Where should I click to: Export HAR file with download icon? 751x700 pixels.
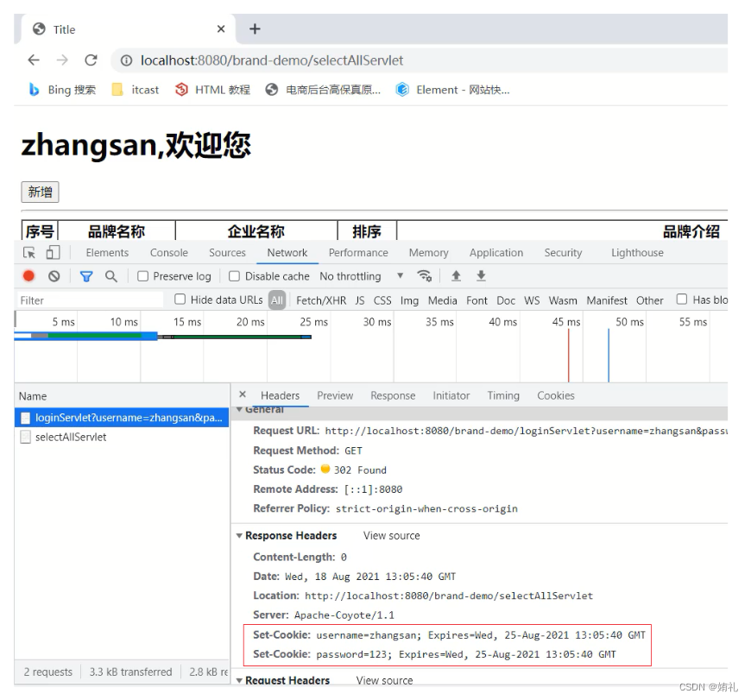(x=482, y=276)
